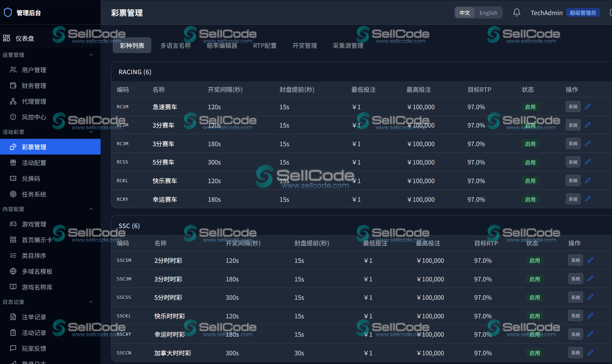This screenshot has width=612, height=364.
Task: Click the notification bell icon
Action: [x=517, y=13]
